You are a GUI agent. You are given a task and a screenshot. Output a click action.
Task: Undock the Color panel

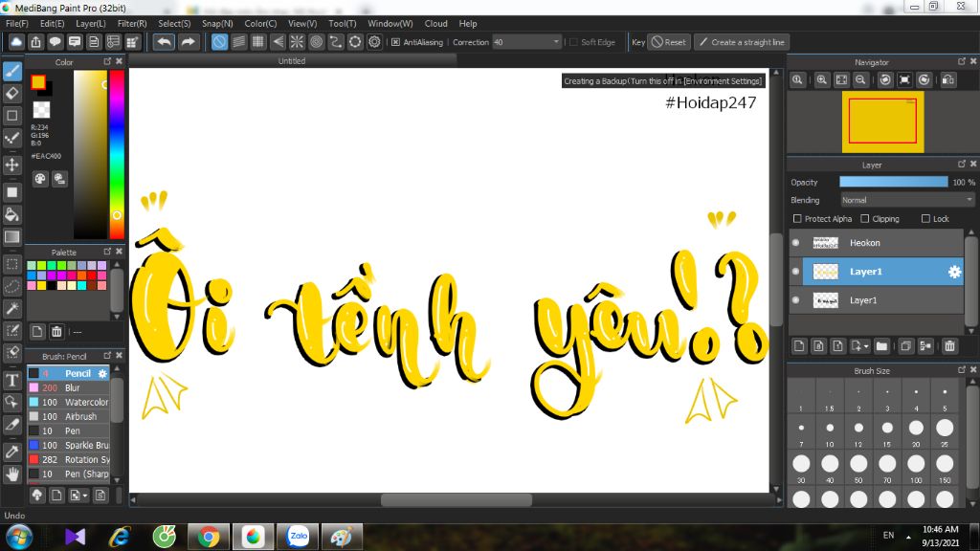click(x=107, y=61)
